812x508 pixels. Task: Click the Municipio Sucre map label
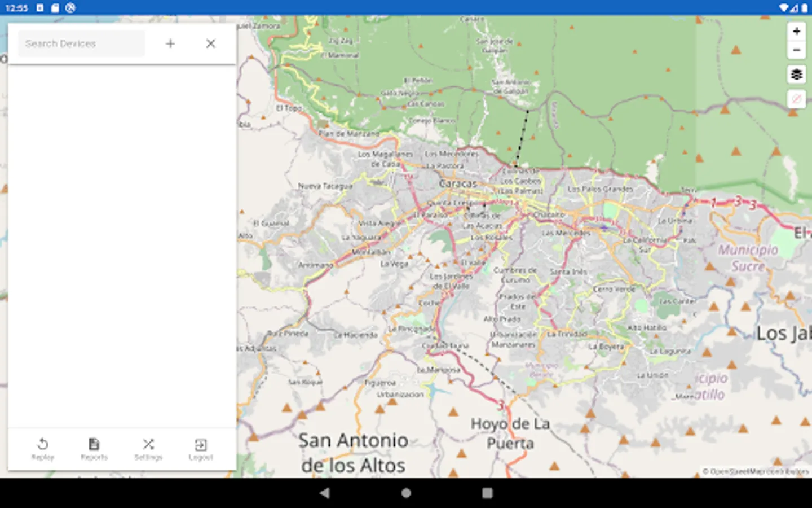[x=748, y=258]
